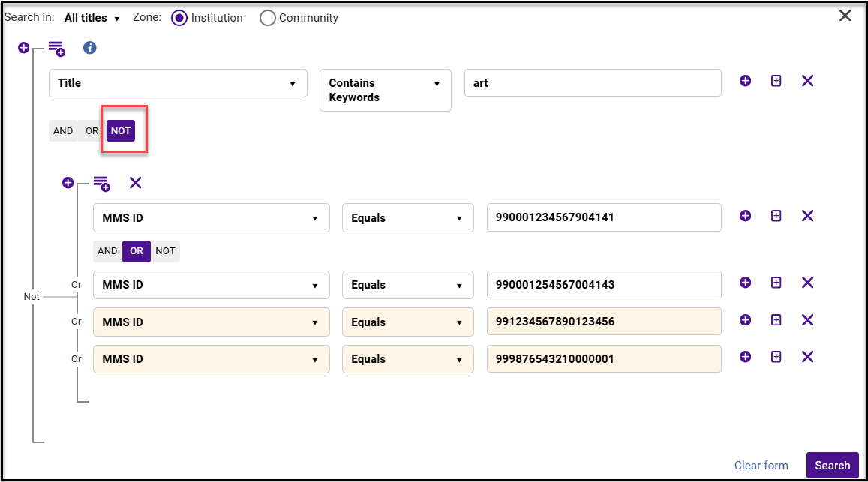Remove the nested group with its X icon

click(136, 183)
